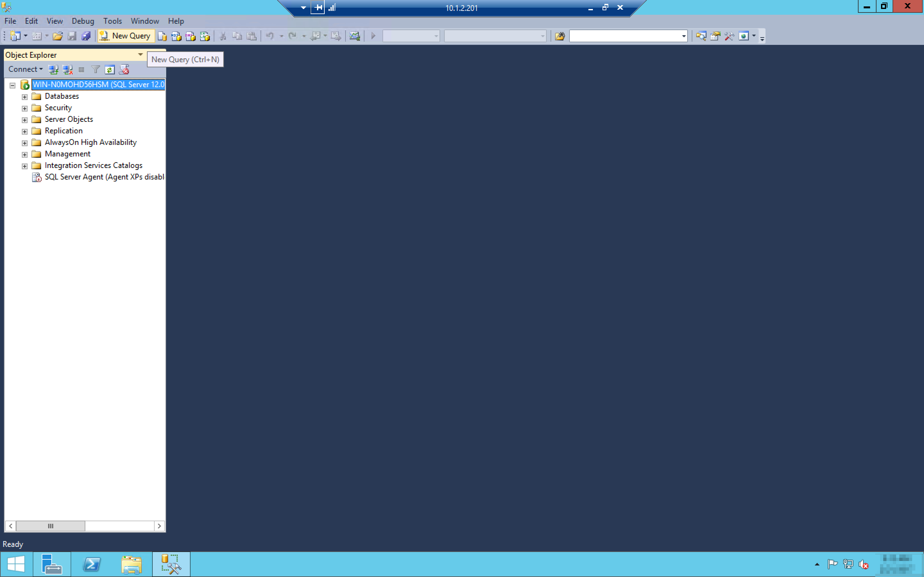Click the Save All icon
Image resolution: width=924 pixels, height=577 pixels.
pos(86,36)
